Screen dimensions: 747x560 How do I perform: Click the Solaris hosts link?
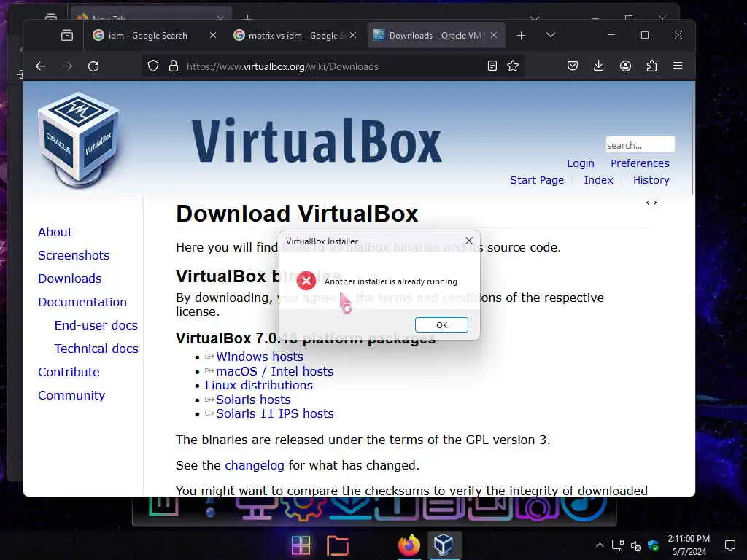pyautogui.click(x=253, y=400)
